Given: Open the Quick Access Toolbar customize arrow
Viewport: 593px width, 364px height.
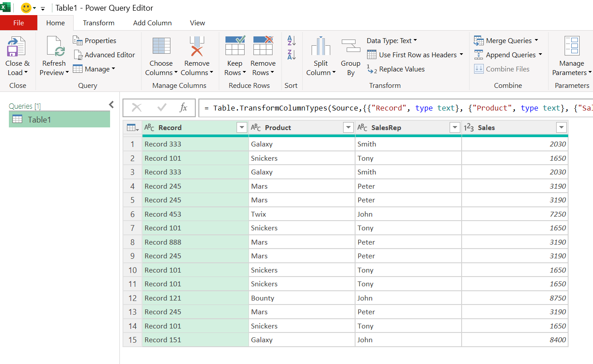Looking at the screenshot, I should [43, 8].
